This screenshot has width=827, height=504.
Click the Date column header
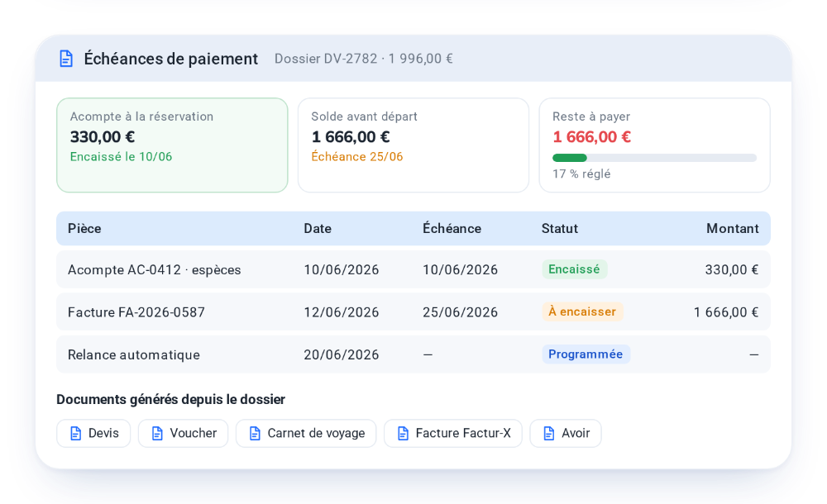(318, 228)
